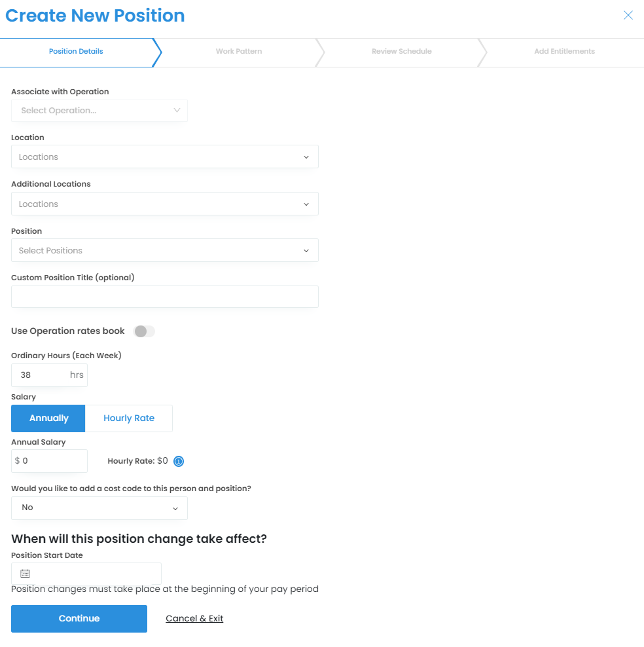Click the Custom Position Title field
The width and height of the screenshot is (644, 647).
click(x=165, y=297)
